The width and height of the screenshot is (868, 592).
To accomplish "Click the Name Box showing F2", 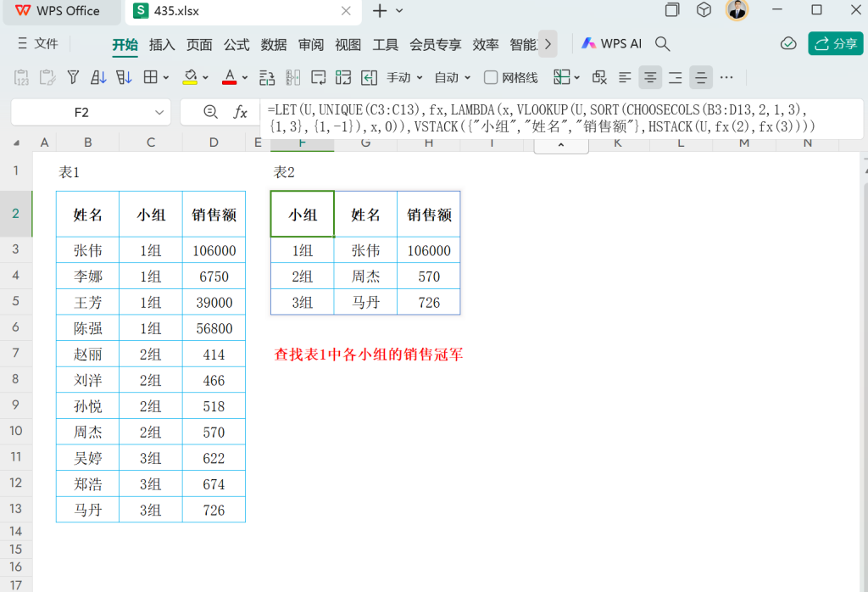I will click(x=81, y=113).
